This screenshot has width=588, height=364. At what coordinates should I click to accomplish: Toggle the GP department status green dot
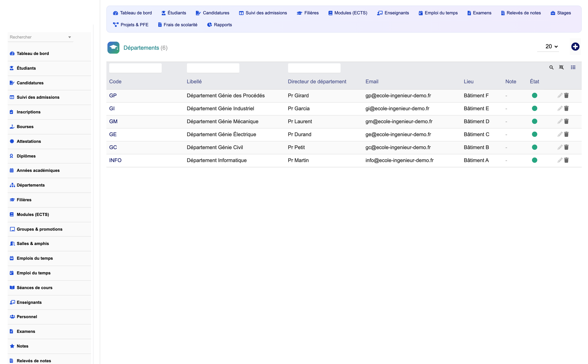(534, 95)
